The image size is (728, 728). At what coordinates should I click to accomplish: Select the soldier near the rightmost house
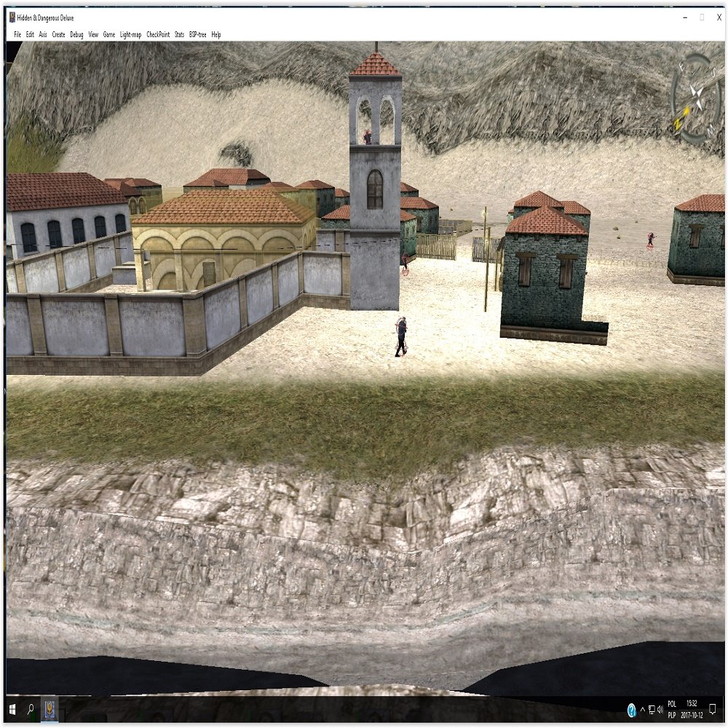click(x=651, y=240)
